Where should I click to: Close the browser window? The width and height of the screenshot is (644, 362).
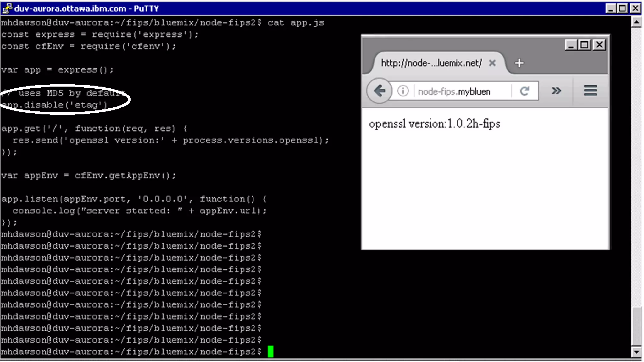599,45
